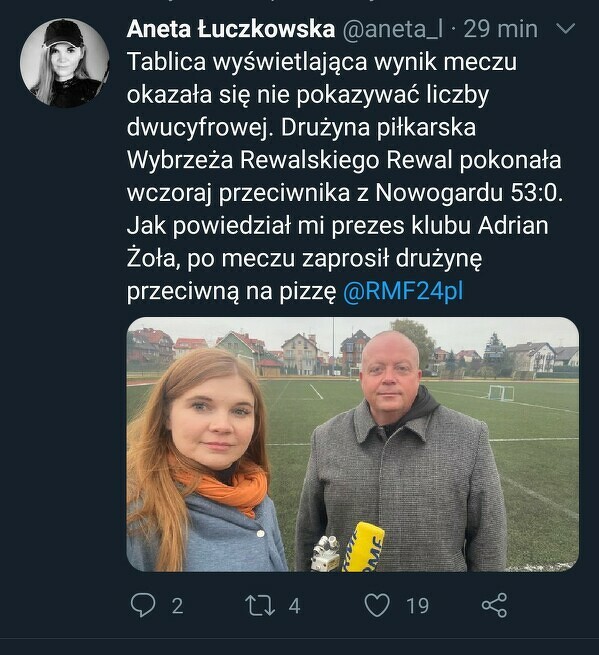Click the author name Aneta Łuczkowska

point(231,29)
